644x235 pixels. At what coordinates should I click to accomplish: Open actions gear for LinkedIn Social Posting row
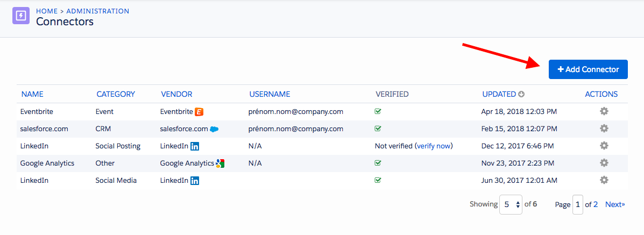[604, 146]
